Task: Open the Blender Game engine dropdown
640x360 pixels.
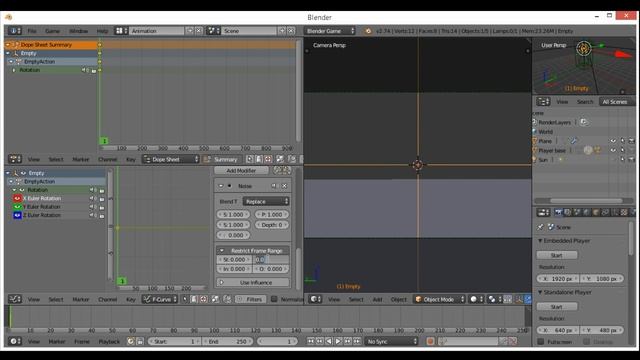Action: (329, 31)
